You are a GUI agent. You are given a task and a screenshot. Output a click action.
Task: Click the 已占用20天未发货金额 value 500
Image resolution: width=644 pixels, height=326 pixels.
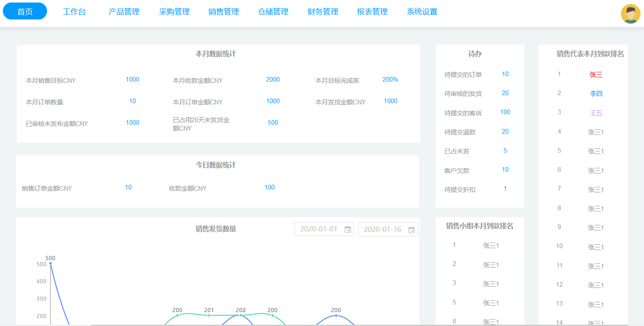(x=273, y=123)
